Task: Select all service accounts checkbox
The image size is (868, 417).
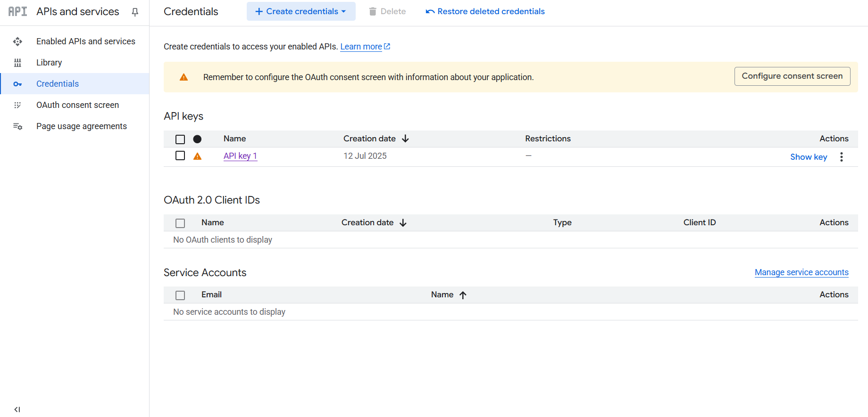Action: (x=180, y=295)
